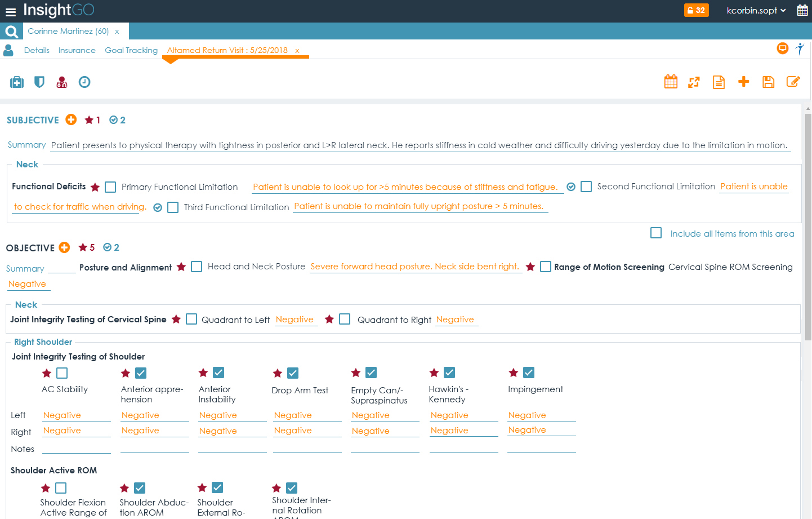Screen dimensions: 812x519
Task: Click the orange lock 32 badge
Action: (696, 10)
